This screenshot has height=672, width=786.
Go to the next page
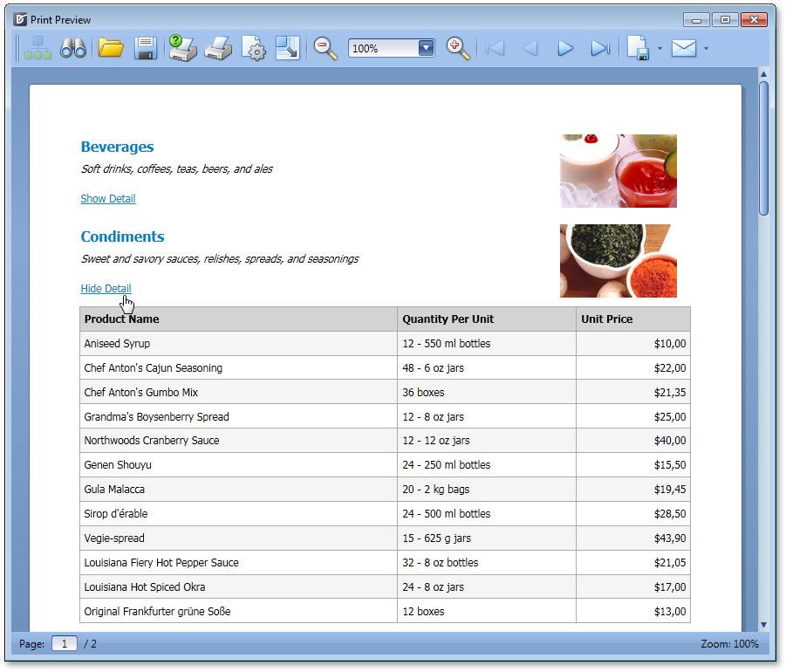coord(565,48)
